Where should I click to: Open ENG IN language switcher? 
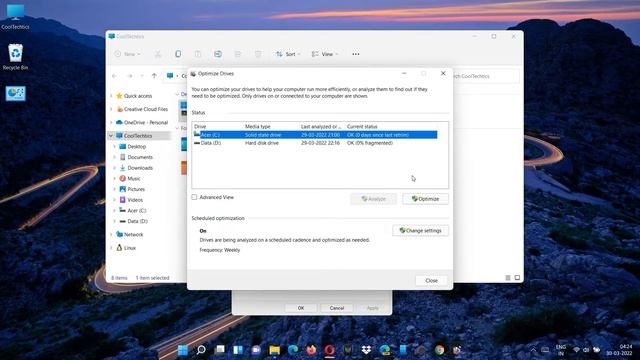(561, 350)
